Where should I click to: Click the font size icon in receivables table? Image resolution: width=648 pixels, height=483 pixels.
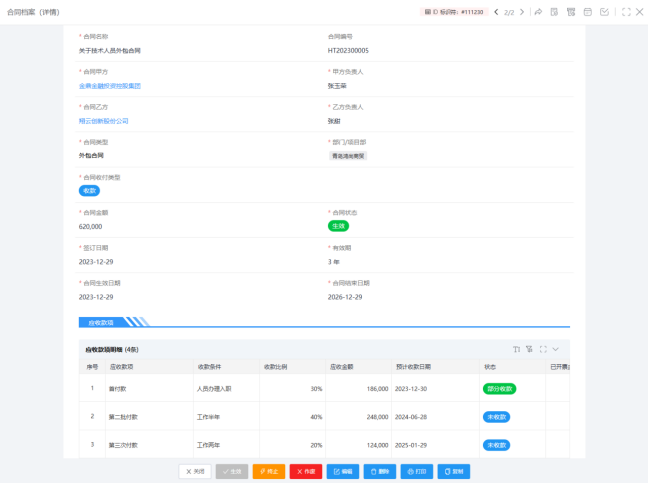517,349
